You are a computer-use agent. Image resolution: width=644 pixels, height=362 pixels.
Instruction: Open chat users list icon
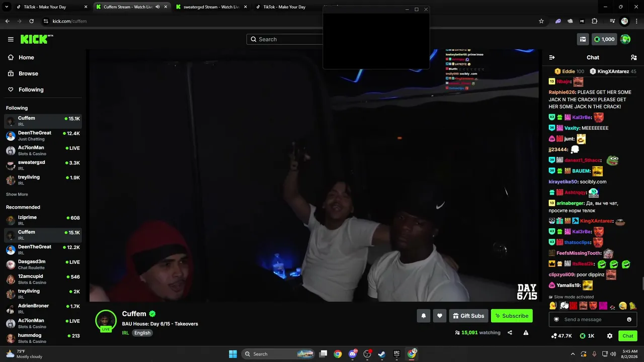pos(634,57)
